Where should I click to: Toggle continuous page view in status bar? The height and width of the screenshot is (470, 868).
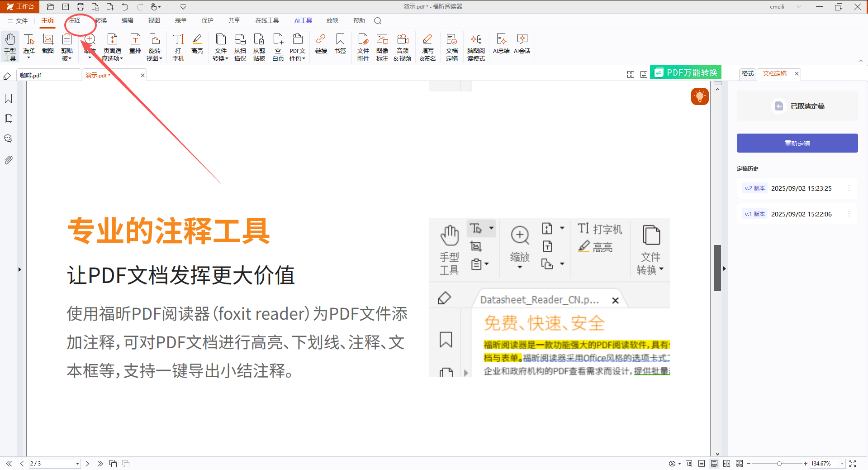point(714,464)
